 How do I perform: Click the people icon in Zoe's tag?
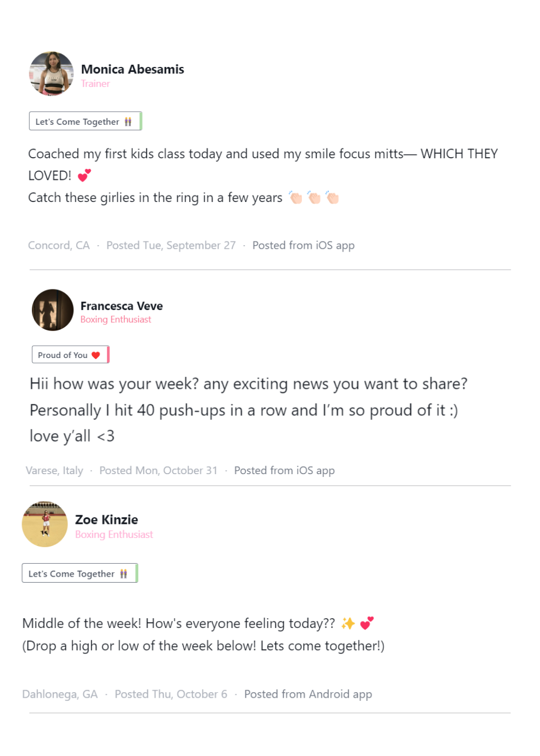coord(124,574)
